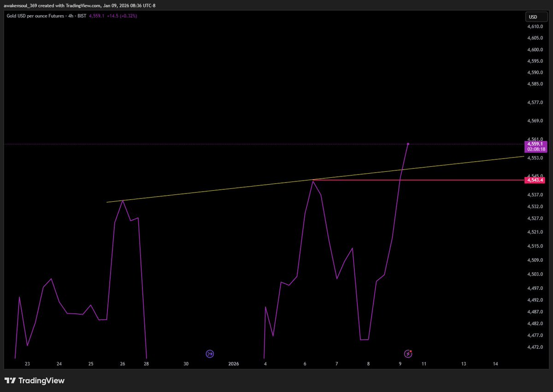Select the yellow ascending trendline
Viewport: 553px width, 392px height.
315,179
